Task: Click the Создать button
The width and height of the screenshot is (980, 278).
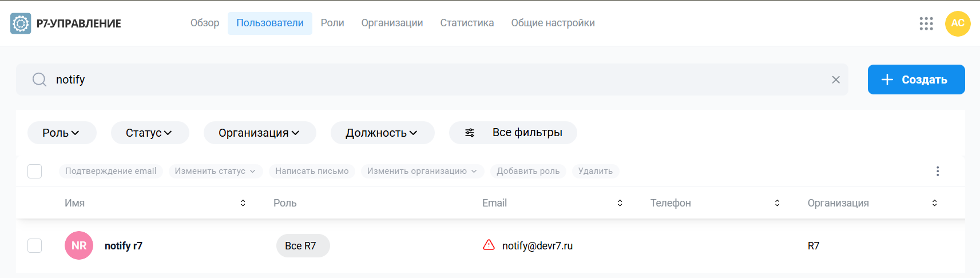Action: click(x=916, y=80)
